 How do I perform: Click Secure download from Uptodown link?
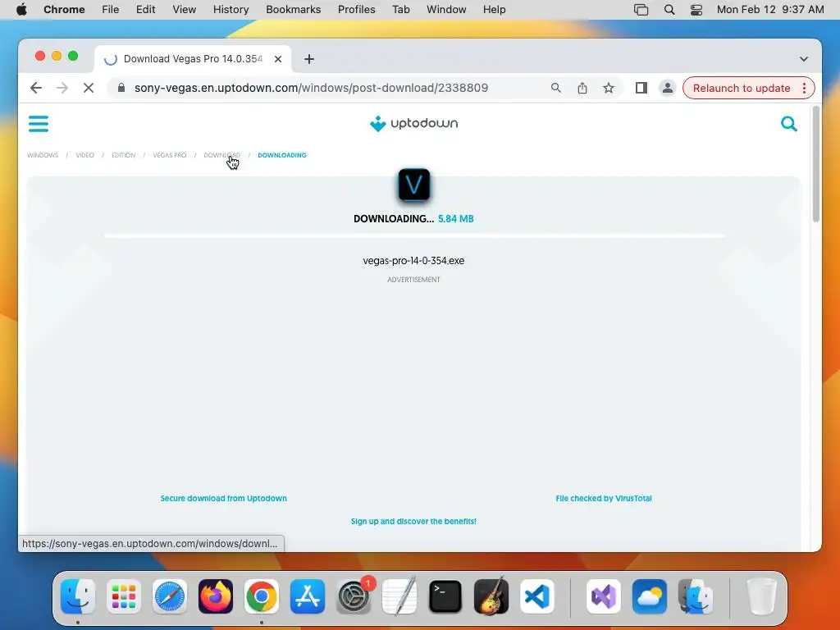[223, 498]
